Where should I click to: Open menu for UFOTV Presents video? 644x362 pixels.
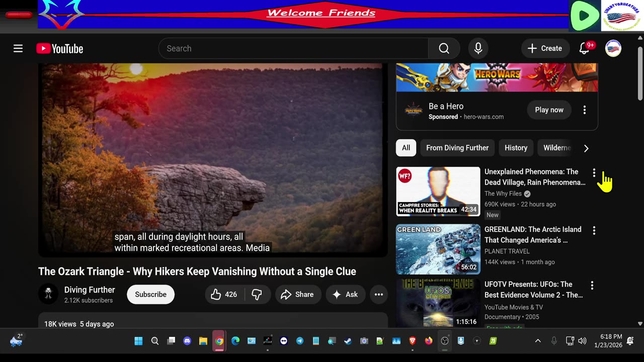[592, 286]
